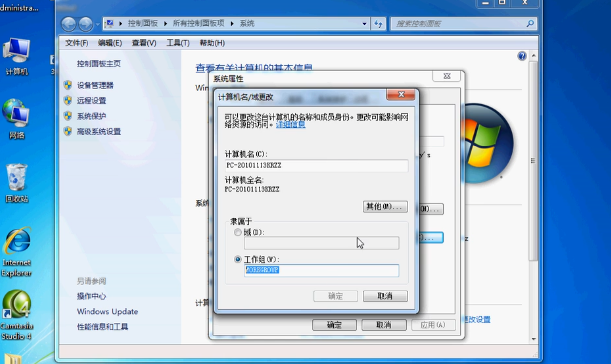Open the 帮助(H) menu
This screenshot has height=364, width=611.
[x=212, y=43]
